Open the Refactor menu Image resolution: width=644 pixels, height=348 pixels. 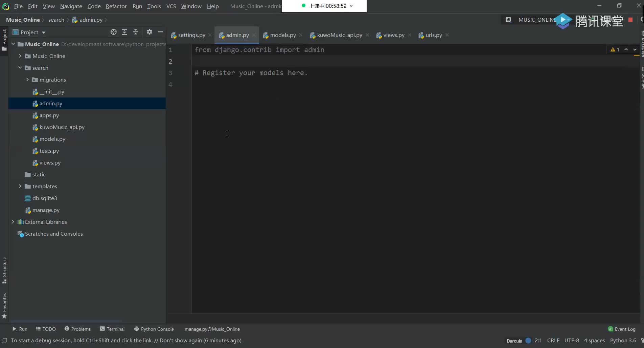(x=116, y=6)
